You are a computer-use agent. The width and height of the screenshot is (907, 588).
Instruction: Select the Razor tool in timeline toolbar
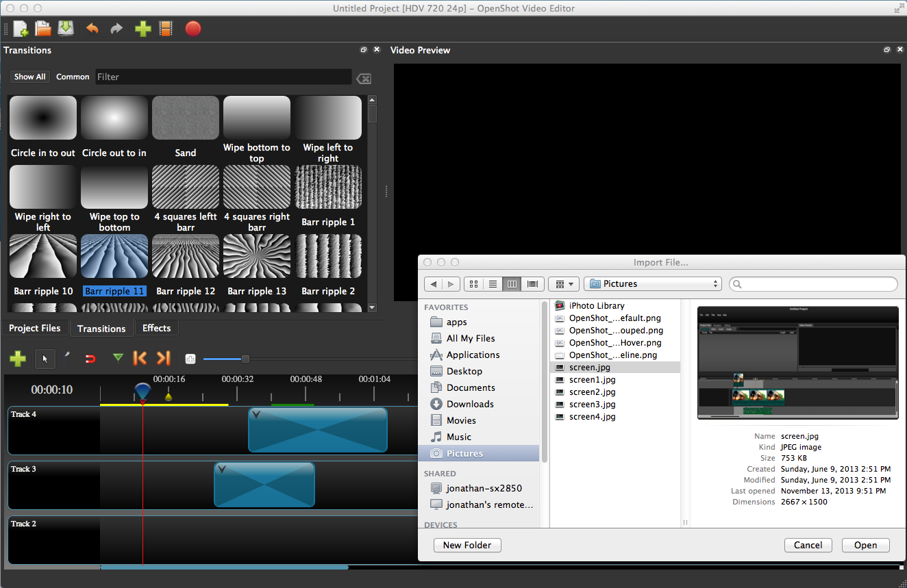(x=67, y=357)
